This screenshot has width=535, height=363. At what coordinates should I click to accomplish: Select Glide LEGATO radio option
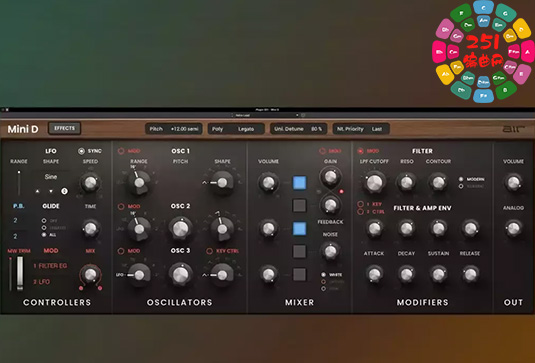[x=44, y=228]
